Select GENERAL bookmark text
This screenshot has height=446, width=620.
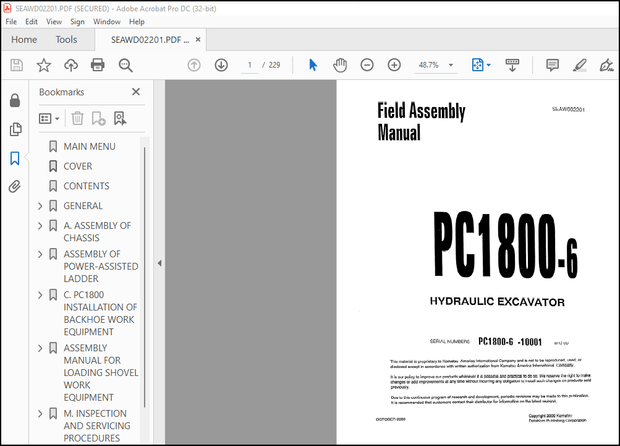click(83, 206)
